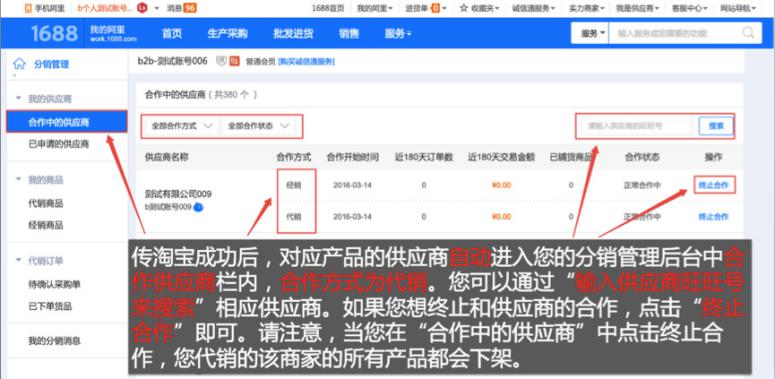Image resolution: width=775 pixels, height=379 pixels.
Task: Click the shield icon beside b2b-测试账号006
Action: point(221,61)
